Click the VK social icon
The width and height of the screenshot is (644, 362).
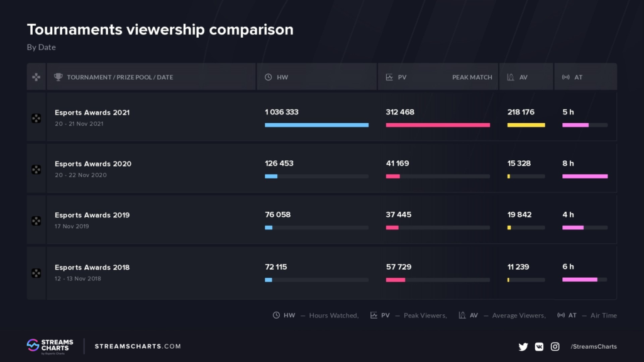click(x=539, y=346)
